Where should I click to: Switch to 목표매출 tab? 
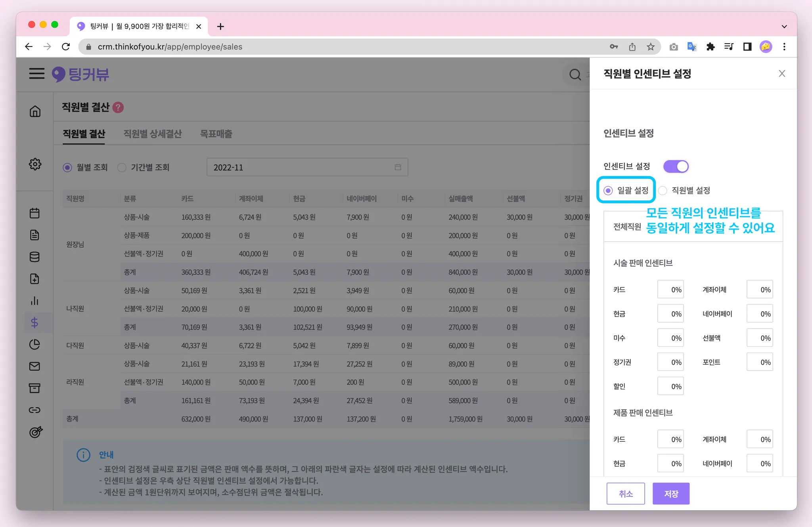tap(216, 134)
